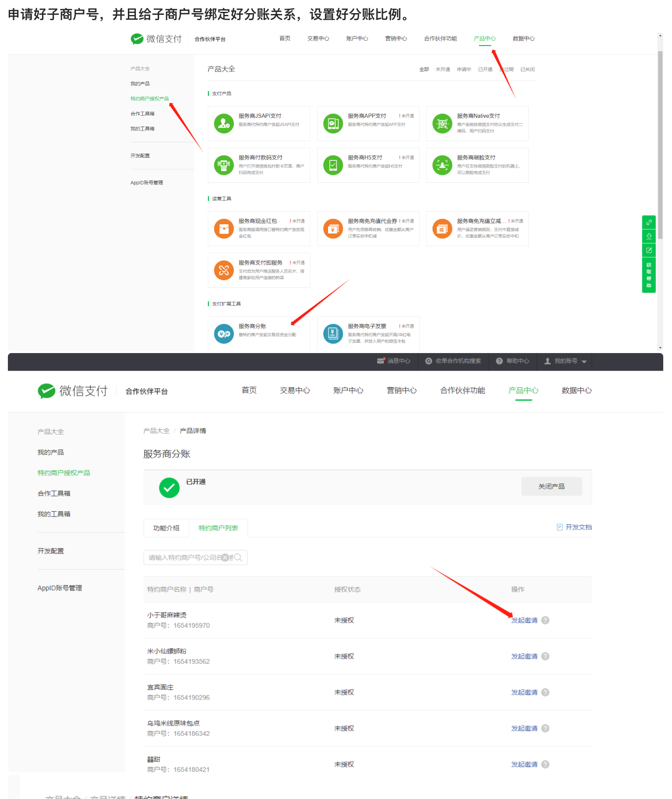Expand the 我的账号 dropdown arrow

tap(584, 361)
